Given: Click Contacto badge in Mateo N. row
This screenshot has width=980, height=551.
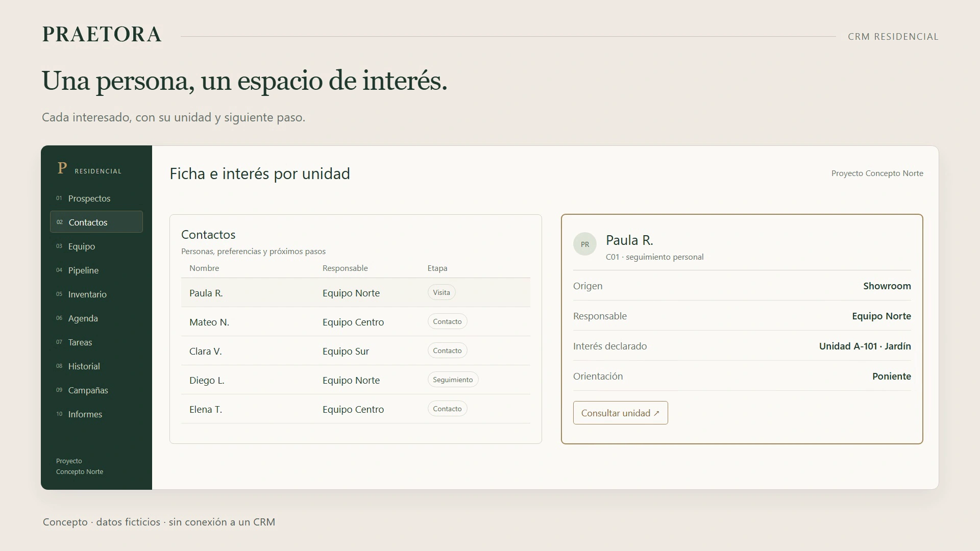Looking at the screenshot, I should coord(447,321).
